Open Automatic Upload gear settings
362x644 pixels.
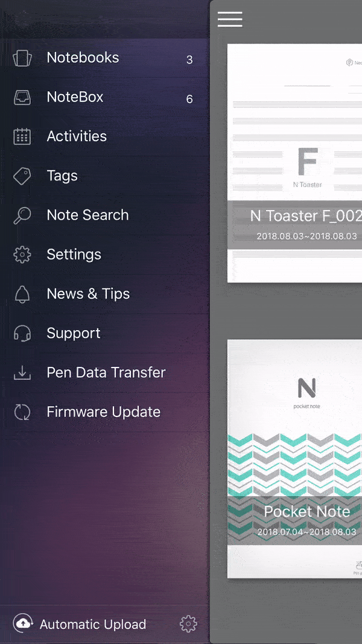(188, 623)
